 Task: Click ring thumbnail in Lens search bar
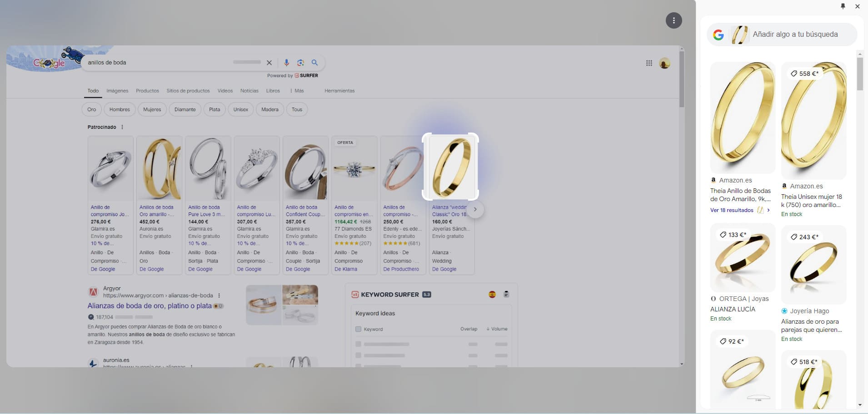click(740, 34)
